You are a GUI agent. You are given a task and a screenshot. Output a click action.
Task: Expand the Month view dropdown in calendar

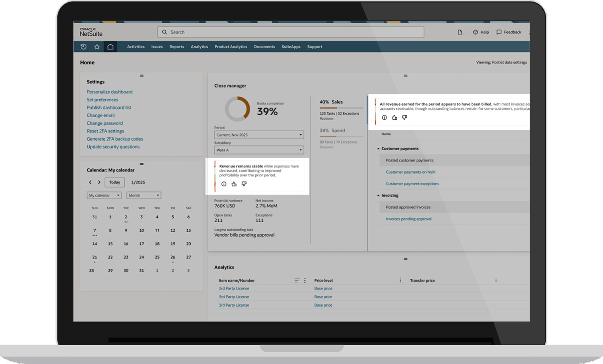(144, 195)
